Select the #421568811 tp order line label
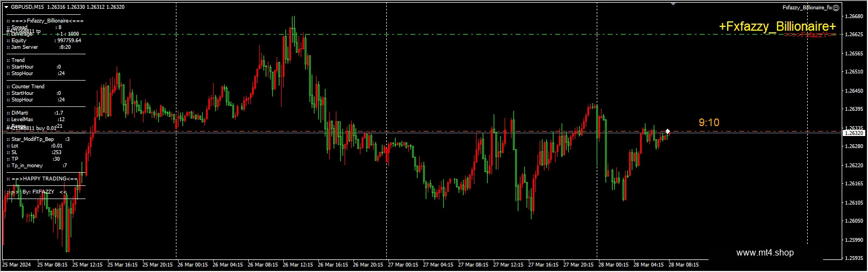The image size is (868, 272). pyautogui.click(x=24, y=32)
